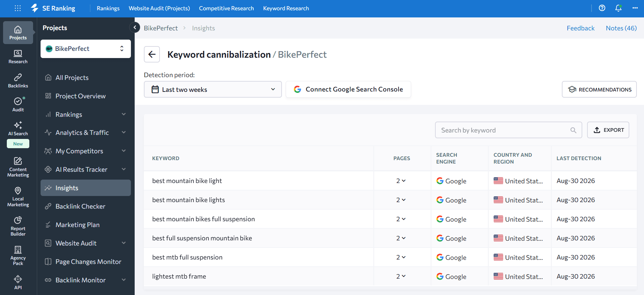Open the notifications bell icon
The height and width of the screenshot is (295, 644).
point(618,8)
